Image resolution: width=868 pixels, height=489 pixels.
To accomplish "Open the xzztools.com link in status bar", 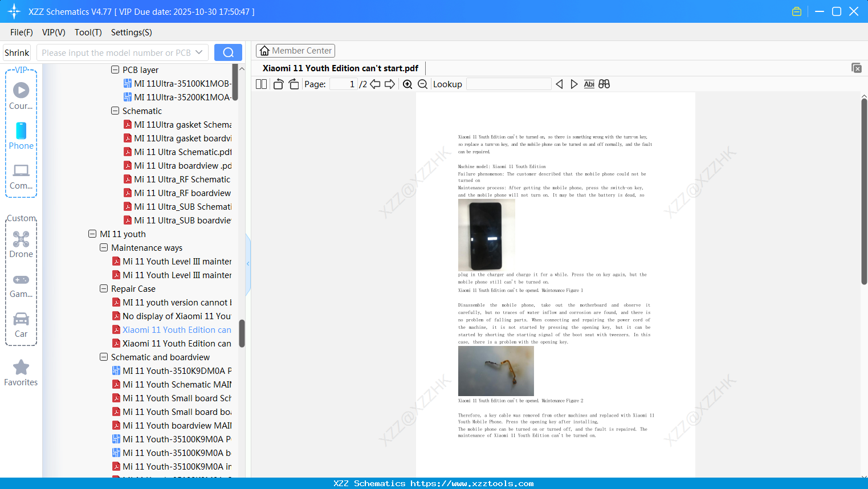I will pos(472,483).
